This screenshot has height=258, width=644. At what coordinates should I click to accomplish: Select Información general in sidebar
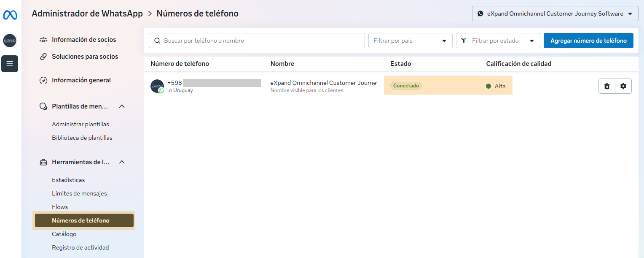pos(81,80)
